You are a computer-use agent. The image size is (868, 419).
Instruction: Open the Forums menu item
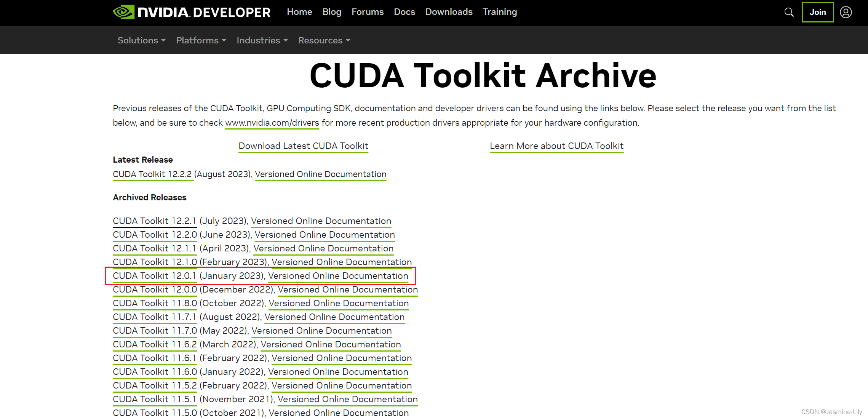(368, 12)
